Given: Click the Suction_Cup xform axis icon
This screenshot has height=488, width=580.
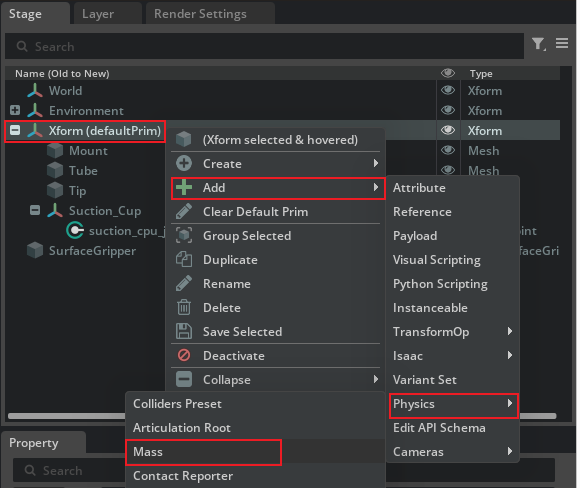Looking at the screenshot, I should point(55,211).
